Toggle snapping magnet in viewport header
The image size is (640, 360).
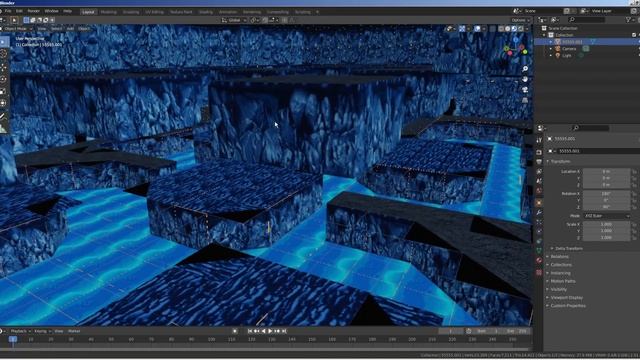click(x=265, y=20)
